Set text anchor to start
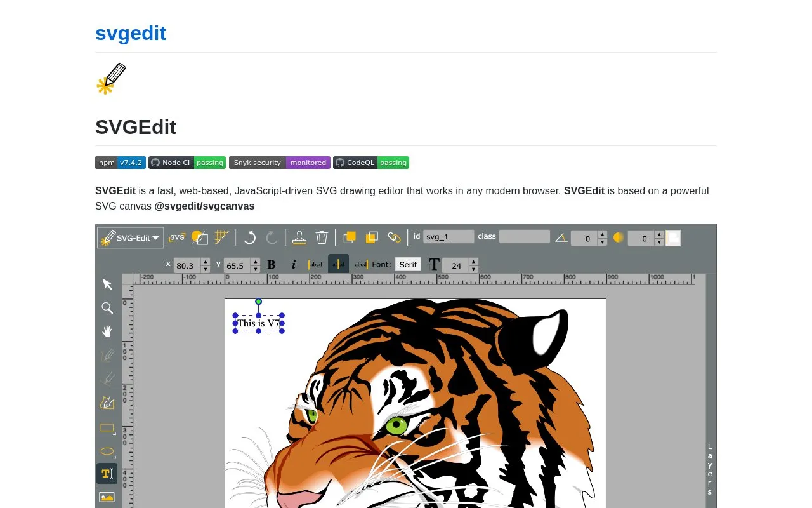This screenshot has height=508, width=812. pos(315,264)
